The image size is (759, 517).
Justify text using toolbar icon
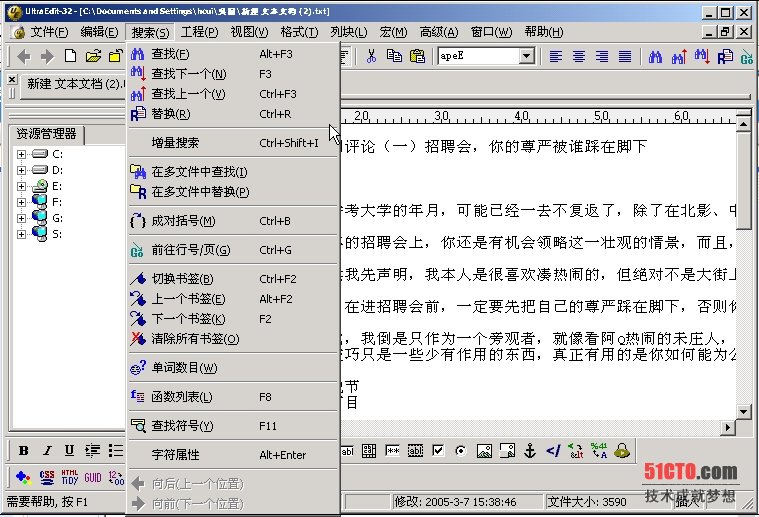(x=625, y=57)
